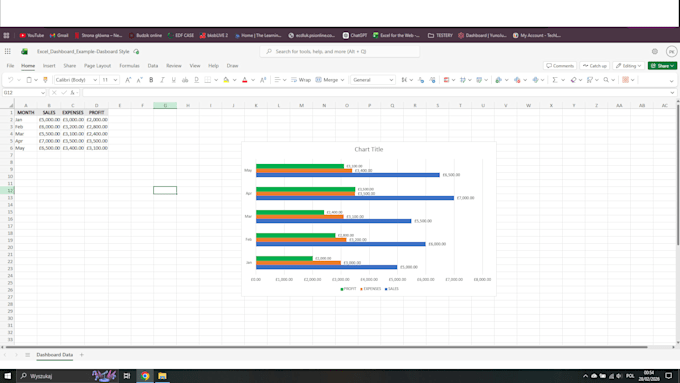
Task: Switch to the Data ribbon tab
Action: coord(153,65)
